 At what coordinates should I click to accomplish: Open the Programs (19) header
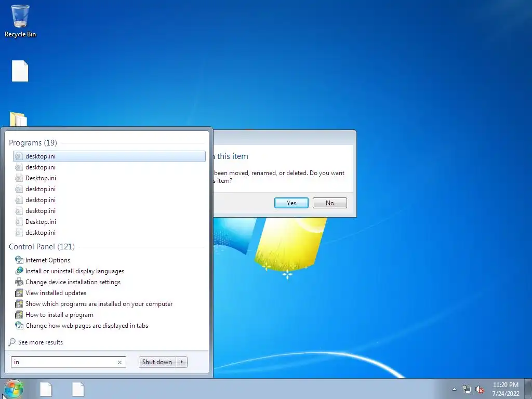coord(33,143)
